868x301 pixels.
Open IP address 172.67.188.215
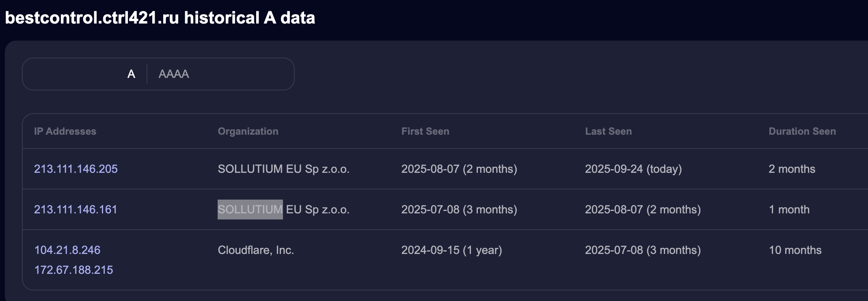coord(73,270)
